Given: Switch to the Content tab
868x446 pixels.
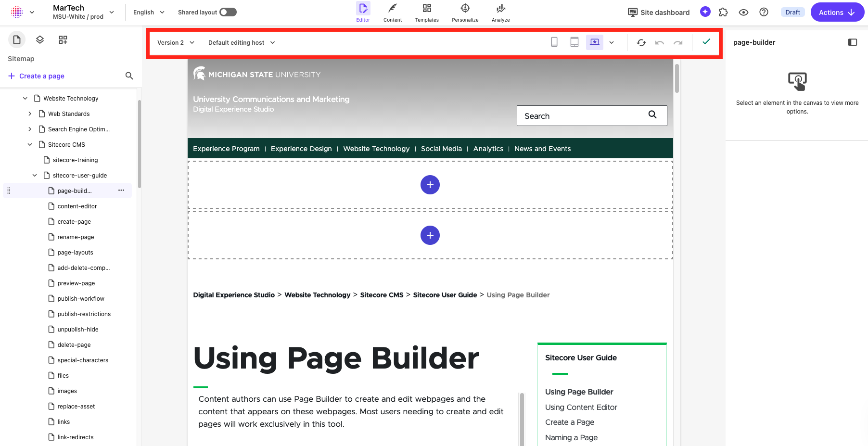Looking at the screenshot, I should pyautogui.click(x=393, y=13).
